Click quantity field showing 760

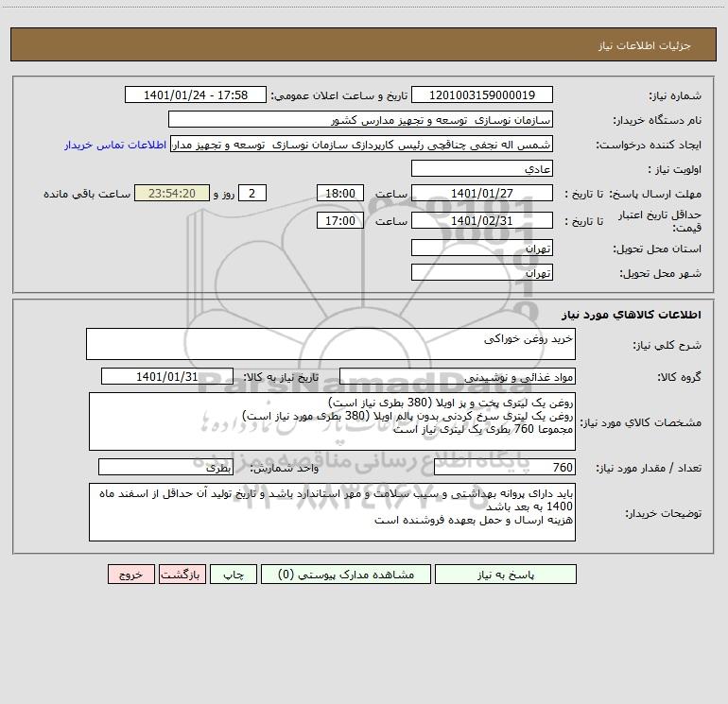click(x=505, y=468)
